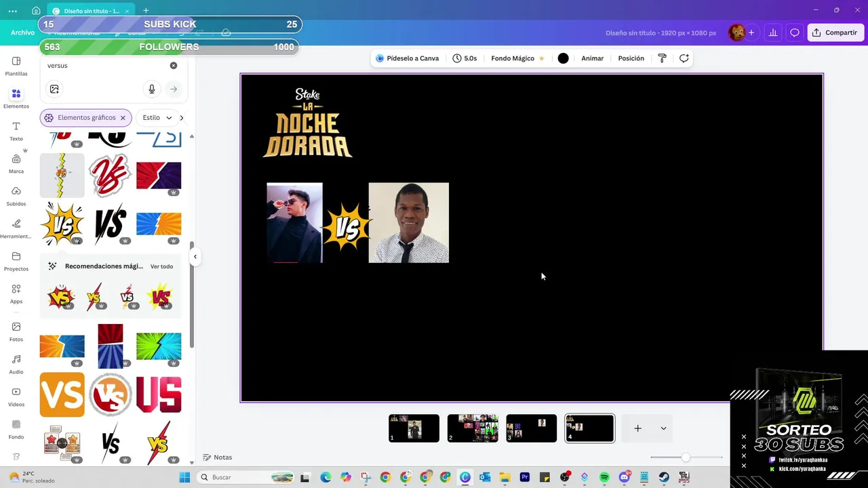This screenshot has height=488, width=868.
Task: Show more filter chips with right chevron
Action: [182, 118]
